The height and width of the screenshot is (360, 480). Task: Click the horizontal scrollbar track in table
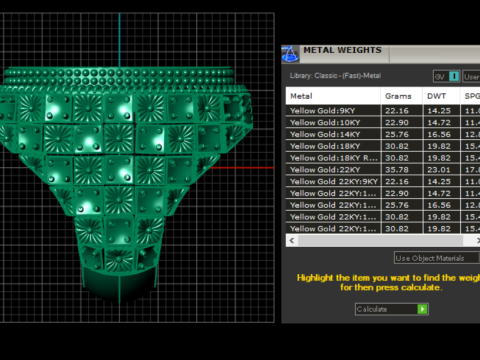[380, 240]
